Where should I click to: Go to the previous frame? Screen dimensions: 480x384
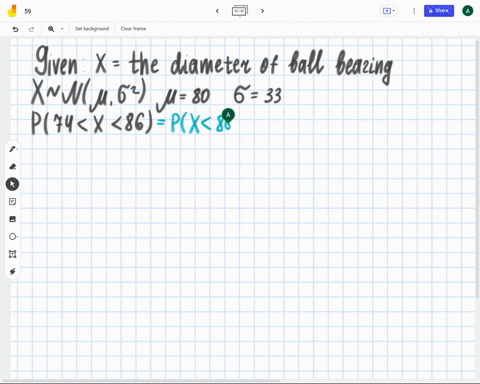coord(217,11)
